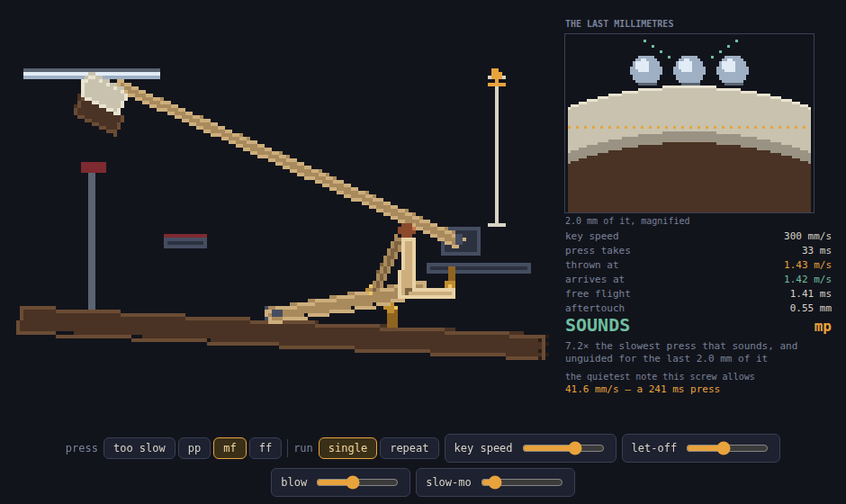Switch run mode to single

point(347,448)
